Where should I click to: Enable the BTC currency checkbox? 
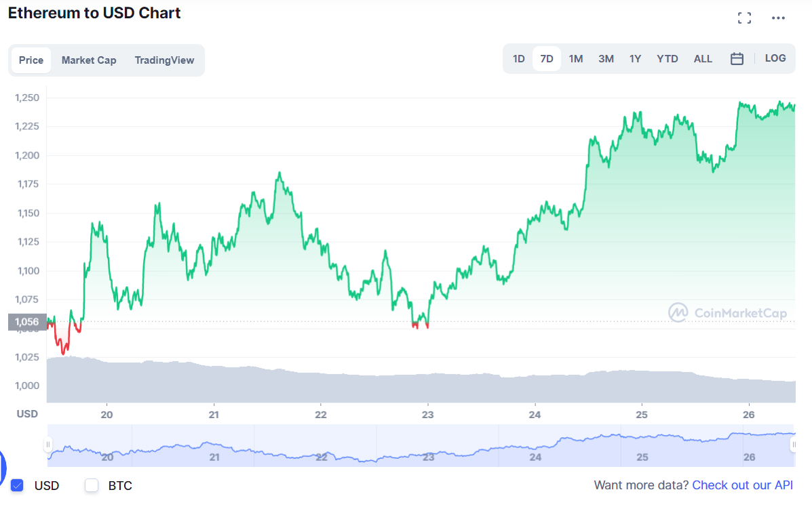(92, 485)
